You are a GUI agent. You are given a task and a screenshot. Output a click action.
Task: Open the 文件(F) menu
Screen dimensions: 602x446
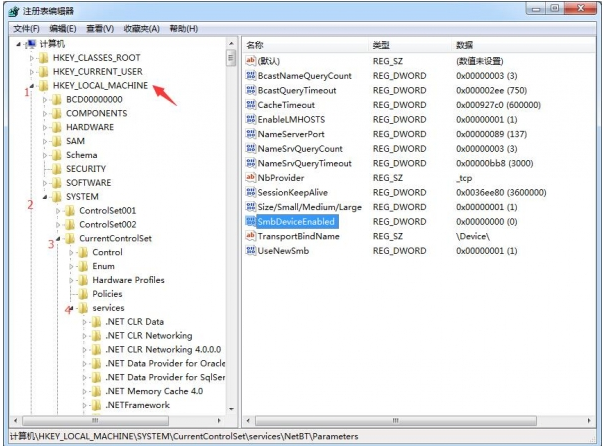click(26, 29)
